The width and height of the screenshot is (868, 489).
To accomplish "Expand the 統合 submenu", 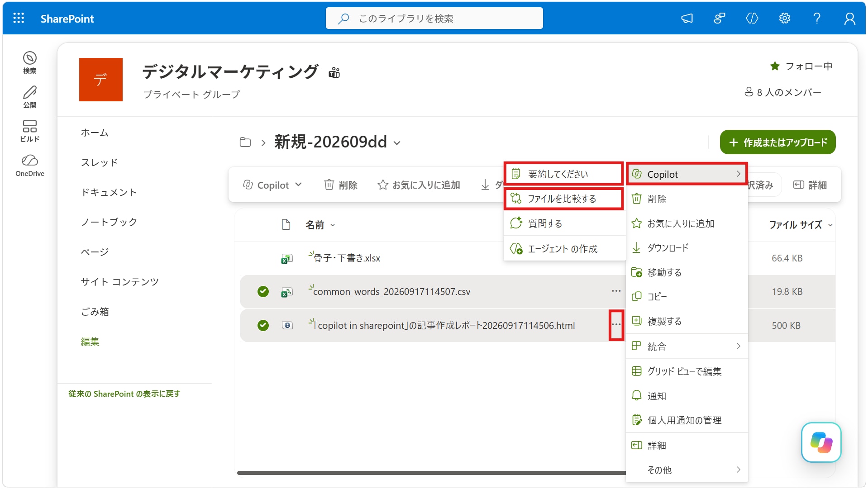I will 687,347.
